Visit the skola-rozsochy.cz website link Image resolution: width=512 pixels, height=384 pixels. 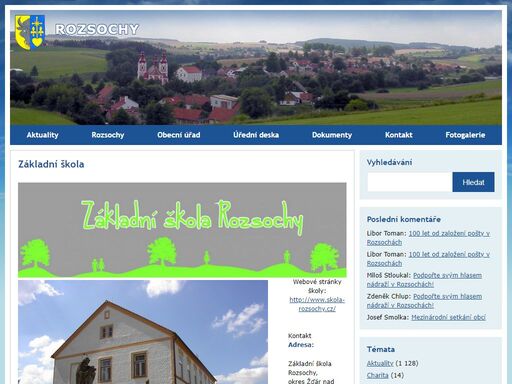(x=317, y=304)
